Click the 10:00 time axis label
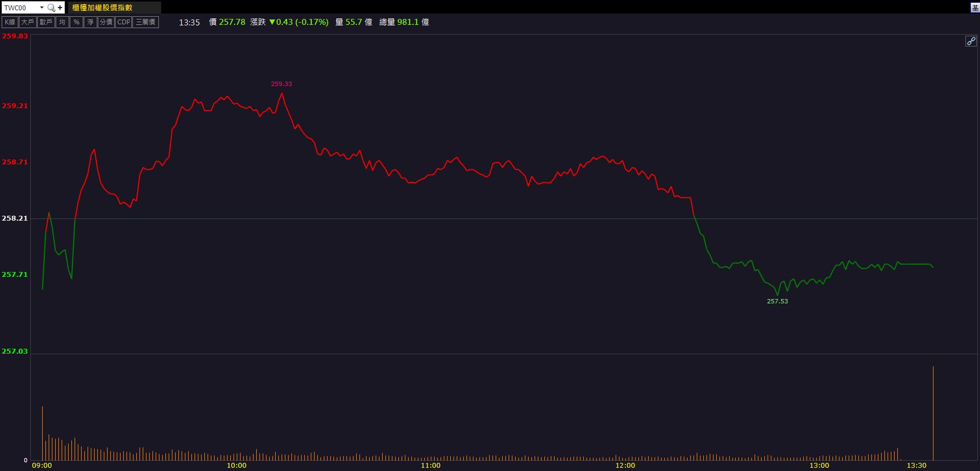Viewport: 980px width, 471px height. pyautogui.click(x=237, y=466)
